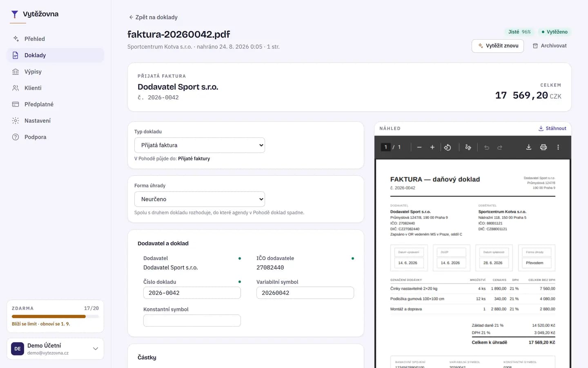Viewport: 588px width, 368px height.
Task: Open Přehled in the sidebar
Action: (x=56, y=39)
